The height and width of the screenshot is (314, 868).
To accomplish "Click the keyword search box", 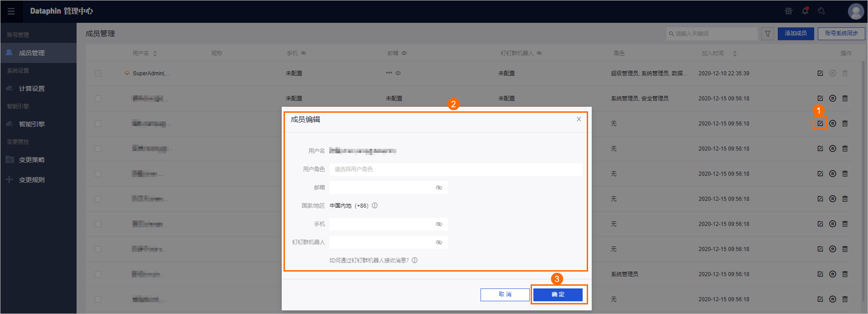I will 712,34.
